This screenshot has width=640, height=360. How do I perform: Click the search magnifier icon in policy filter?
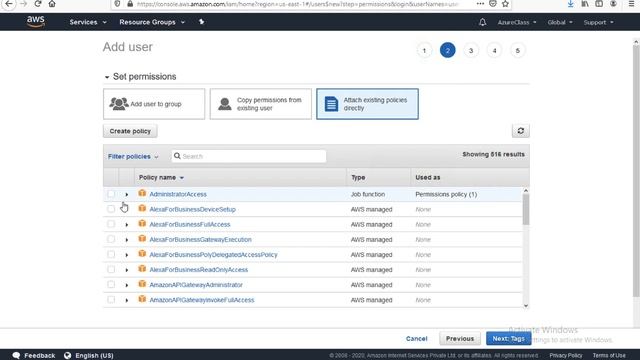click(x=177, y=156)
